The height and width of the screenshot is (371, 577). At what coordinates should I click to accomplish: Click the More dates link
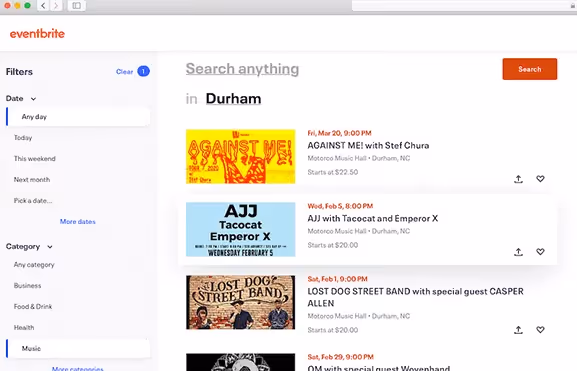(x=78, y=222)
